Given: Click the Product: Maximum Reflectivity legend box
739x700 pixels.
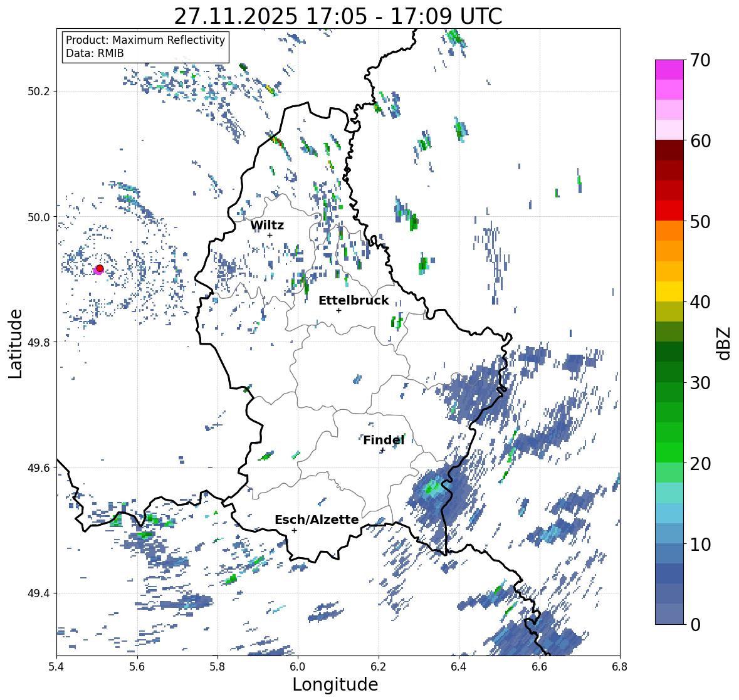Looking at the screenshot, I should 145,46.
